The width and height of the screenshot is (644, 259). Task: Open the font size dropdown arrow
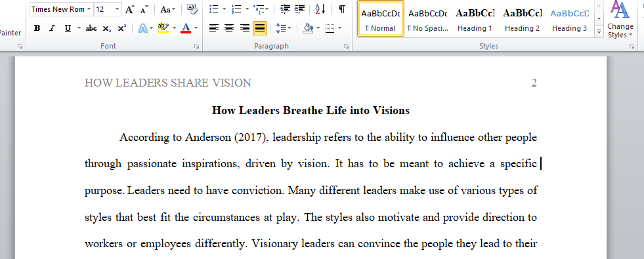click(x=117, y=9)
